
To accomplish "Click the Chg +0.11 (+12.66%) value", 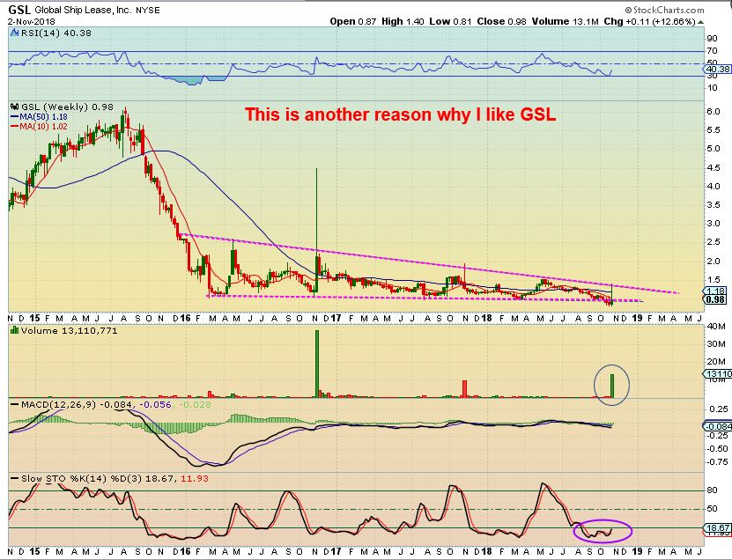I will (649, 21).
